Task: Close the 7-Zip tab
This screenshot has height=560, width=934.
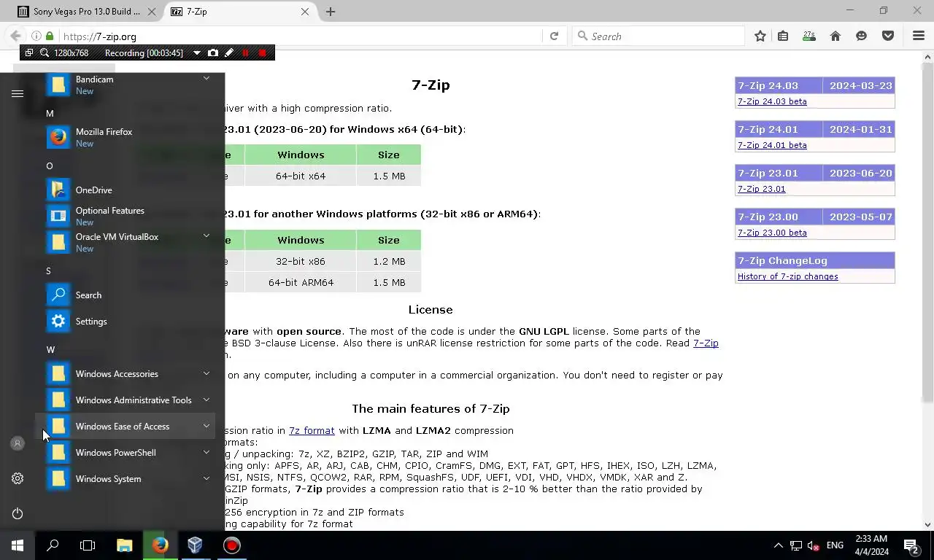Action: click(x=304, y=12)
